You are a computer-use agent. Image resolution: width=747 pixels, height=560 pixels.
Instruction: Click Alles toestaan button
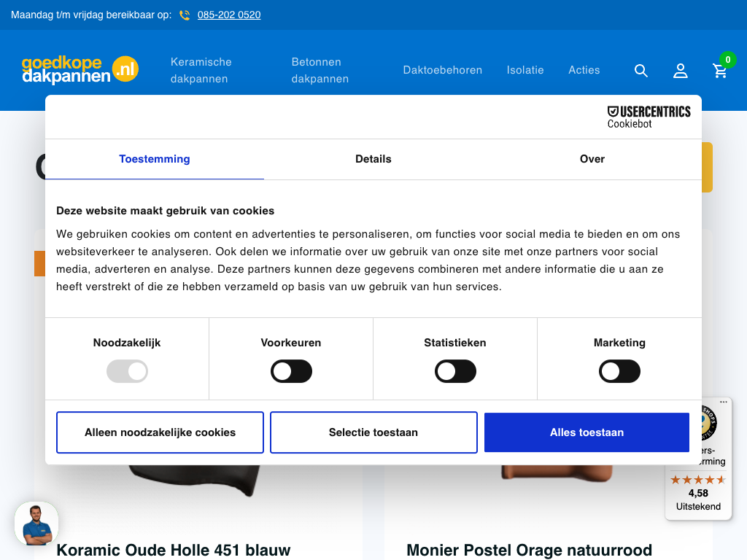point(587,432)
